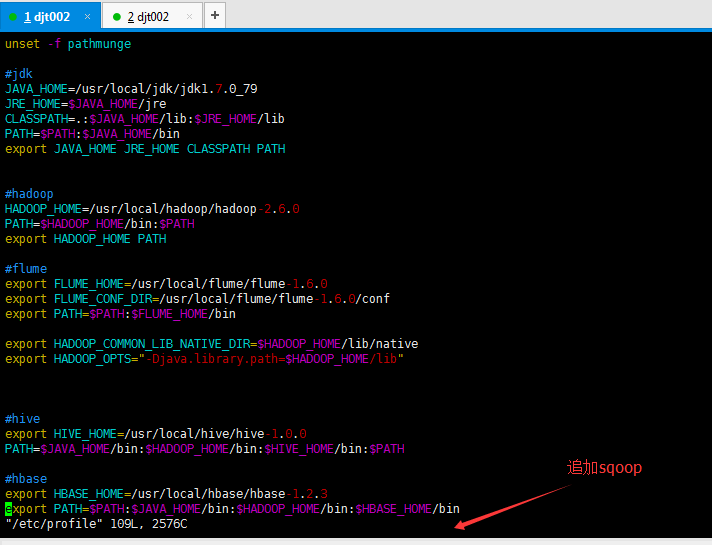Click the PATH line containing $HIVE_HOME/bin
This screenshot has height=545, width=712.
pyautogui.click(x=204, y=449)
